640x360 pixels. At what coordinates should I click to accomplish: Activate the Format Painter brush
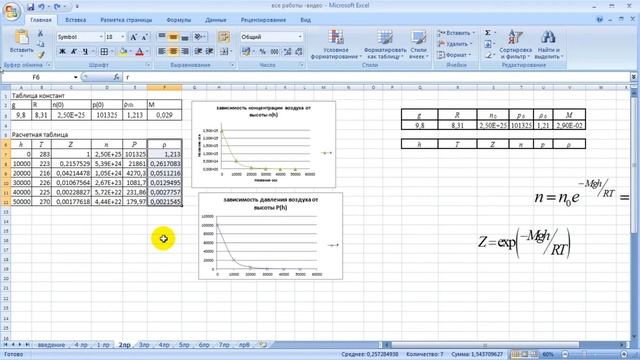pos(40,54)
